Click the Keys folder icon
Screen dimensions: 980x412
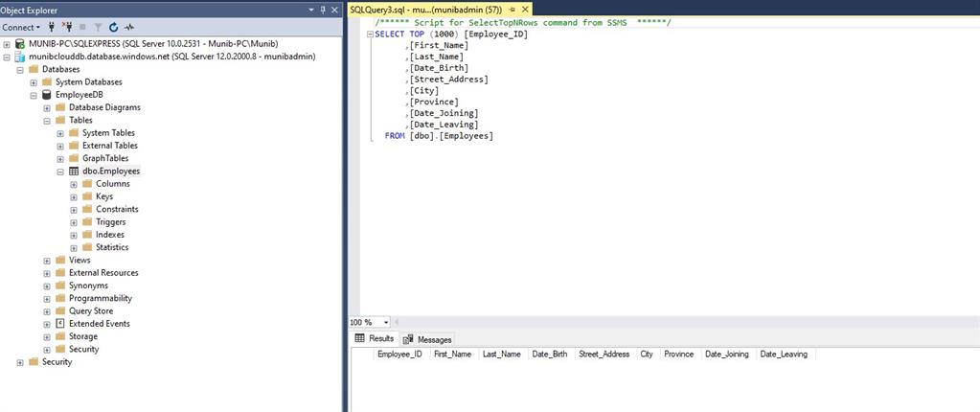coord(87,196)
